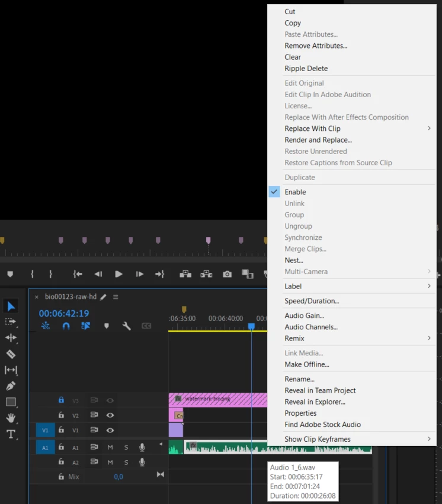Click the Lift button
Viewport: 442px width, 504px height.
(x=185, y=274)
